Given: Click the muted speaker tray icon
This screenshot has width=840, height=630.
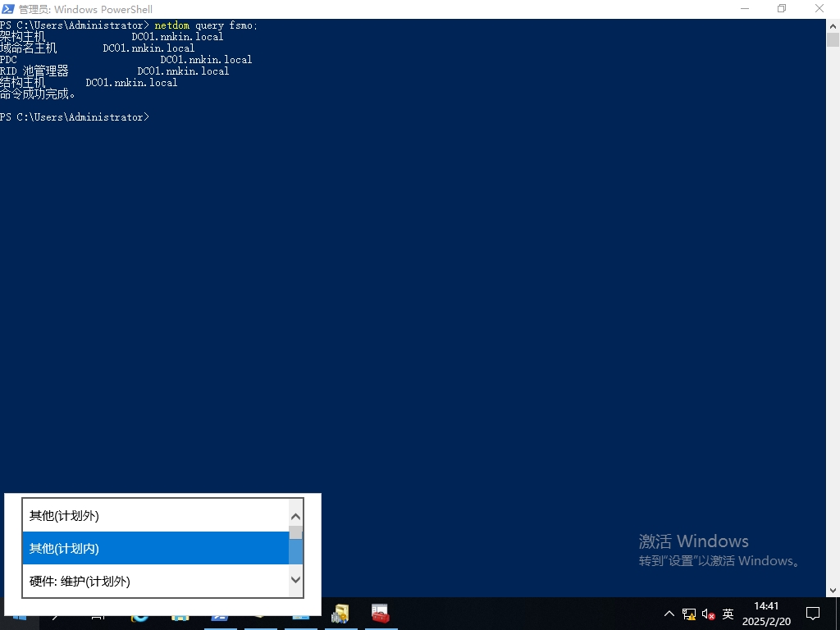Looking at the screenshot, I should [709, 614].
